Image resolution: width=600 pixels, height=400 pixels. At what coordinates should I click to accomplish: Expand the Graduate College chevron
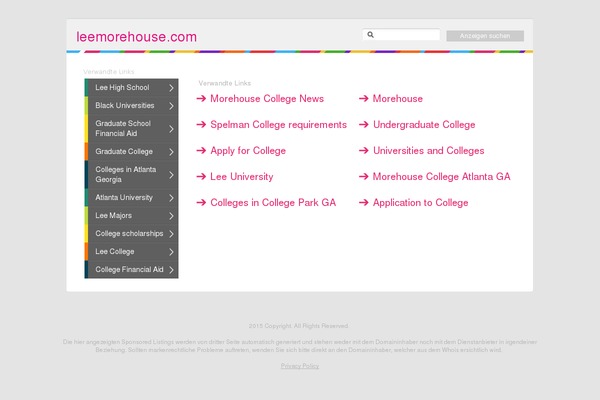tap(171, 152)
